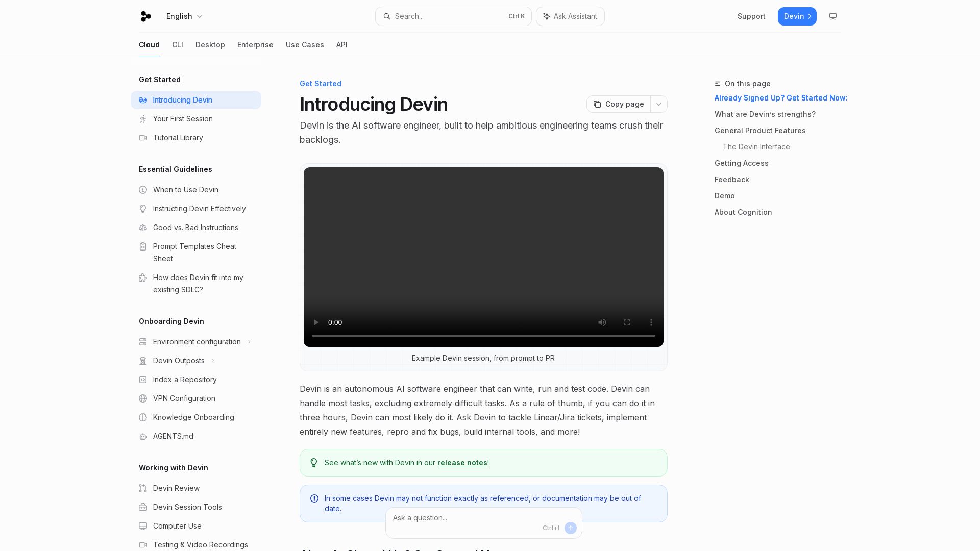Enter fullscreen on the video player
This screenshot has width=980, height=551.
coord(627,322)
